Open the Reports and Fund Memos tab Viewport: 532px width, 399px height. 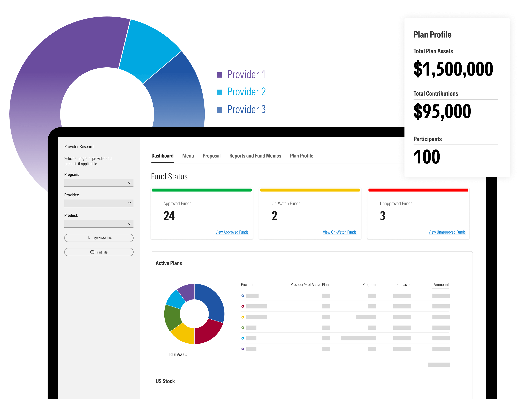255,156
